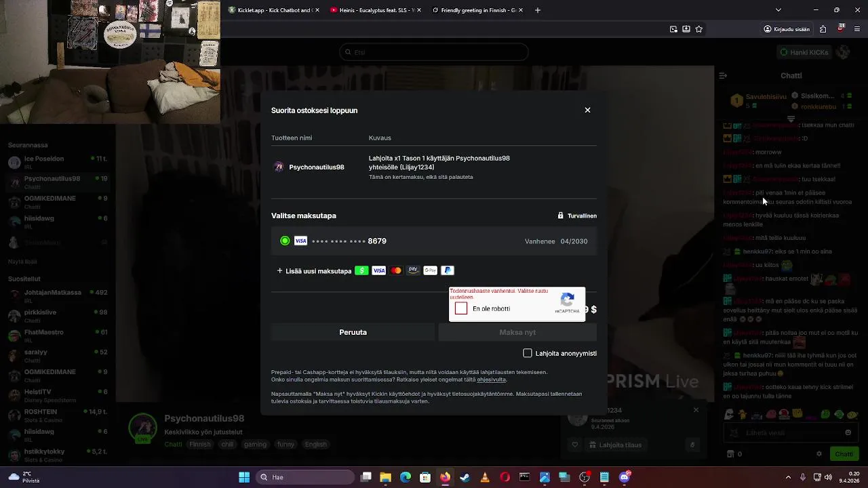Choose the PayPal payment icon
The width and height of the screenshot is (868, 488).
447,270
